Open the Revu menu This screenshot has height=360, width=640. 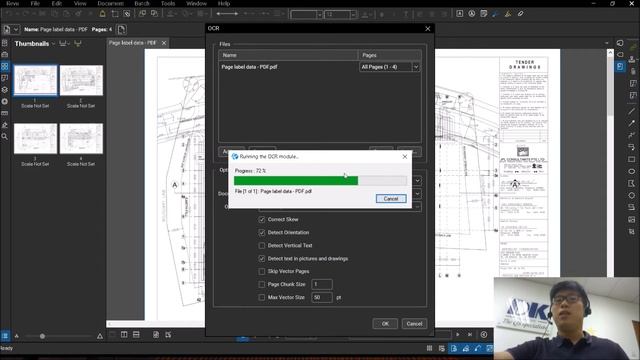point(12,3)
